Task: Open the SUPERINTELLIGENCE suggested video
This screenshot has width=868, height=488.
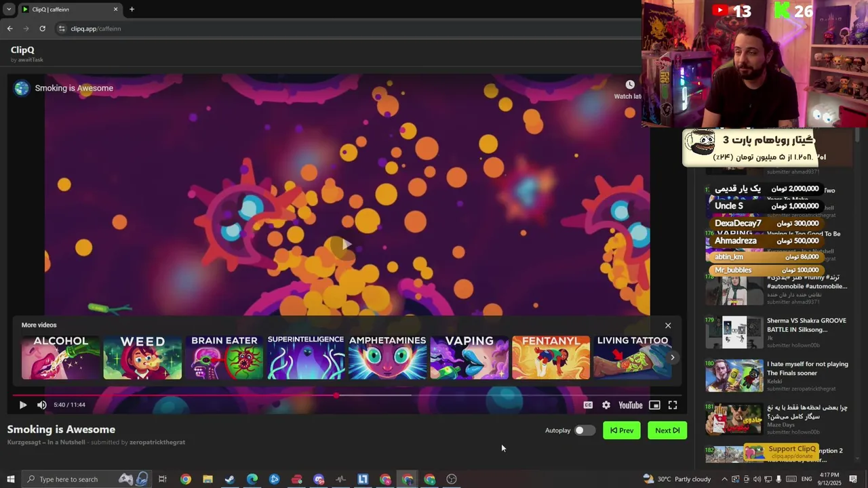Action: click(306, 357)
